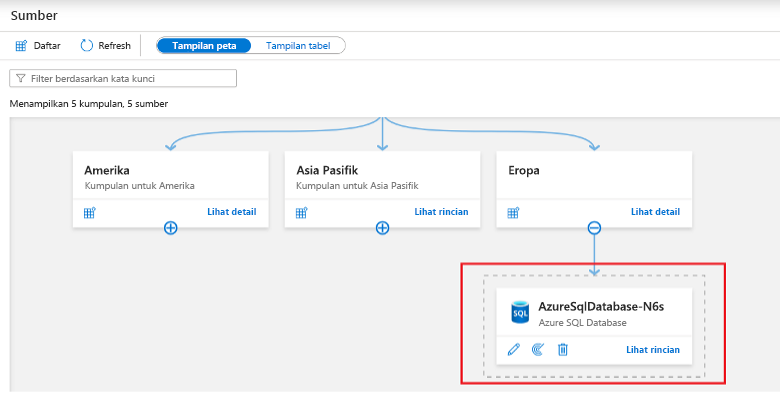Select the Asia Pasifik card title
The width and height of the screenshot is (780, 393).
click(x=327, y=170)
